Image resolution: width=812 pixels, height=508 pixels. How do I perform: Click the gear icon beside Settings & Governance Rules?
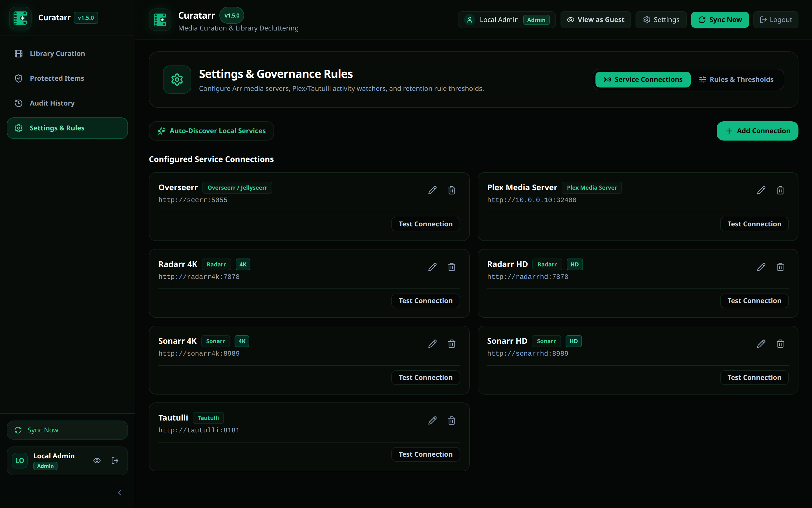(177, 80)
